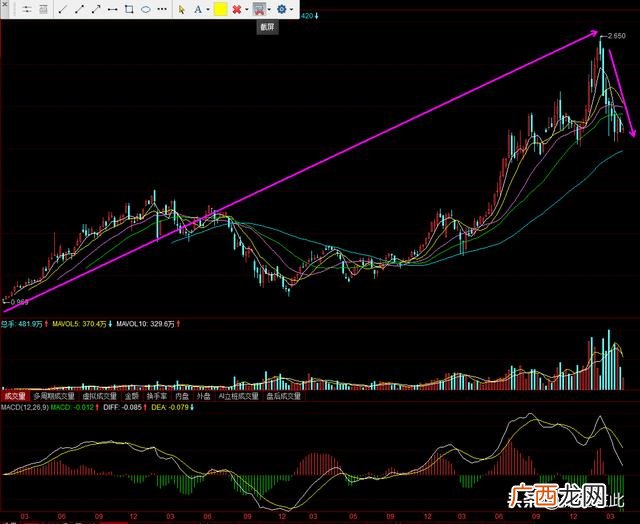Select the ellipse drawing tool

[145, 9]
